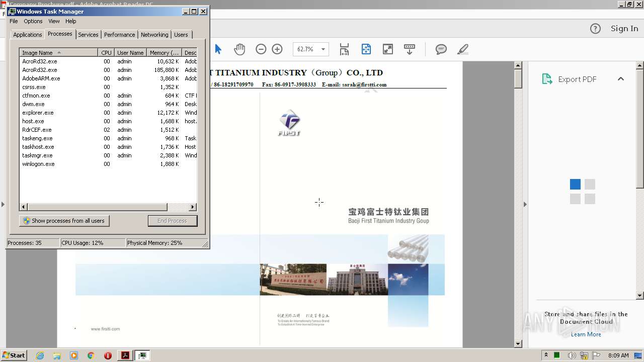
Task: Open Acrobat help question mark icon
Action: [x=595, y=29]
